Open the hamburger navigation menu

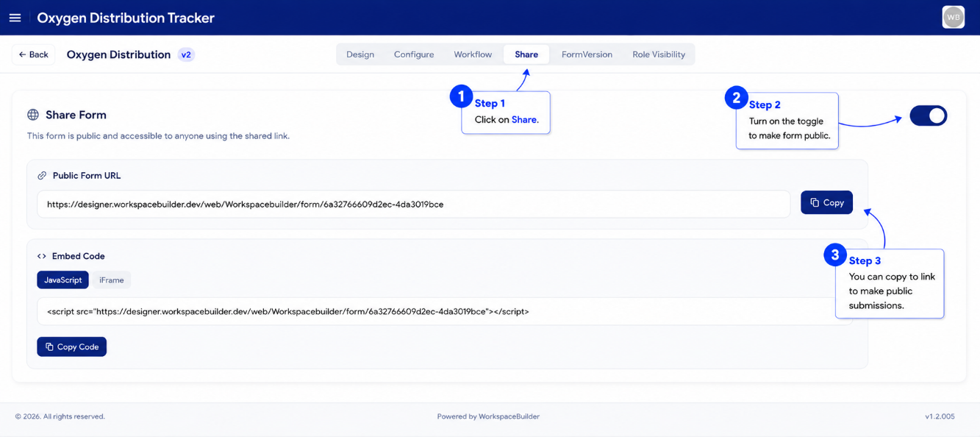[15, 18]
